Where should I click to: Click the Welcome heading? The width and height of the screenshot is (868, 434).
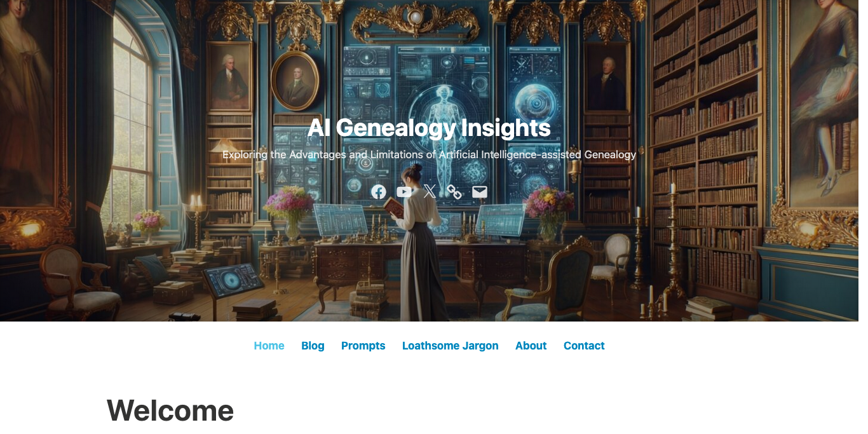170,410
